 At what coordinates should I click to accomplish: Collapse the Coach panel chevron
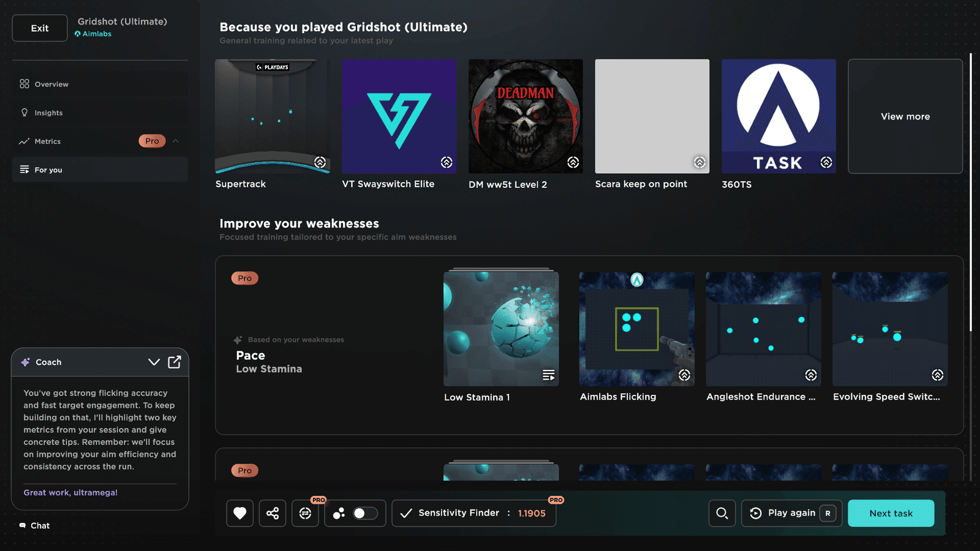154,362
